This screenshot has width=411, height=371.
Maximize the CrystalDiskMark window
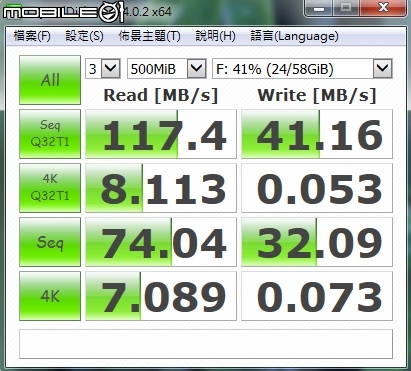[346, 7]
